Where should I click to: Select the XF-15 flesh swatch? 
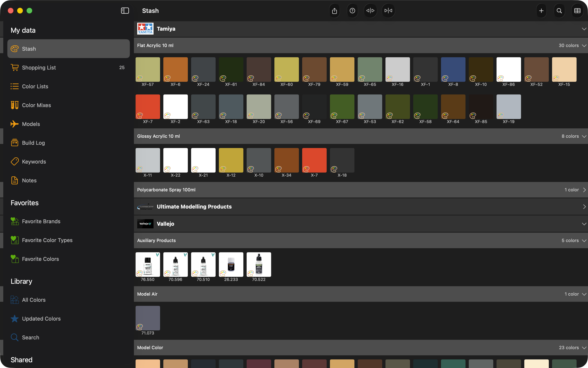[x=564, y=69]
